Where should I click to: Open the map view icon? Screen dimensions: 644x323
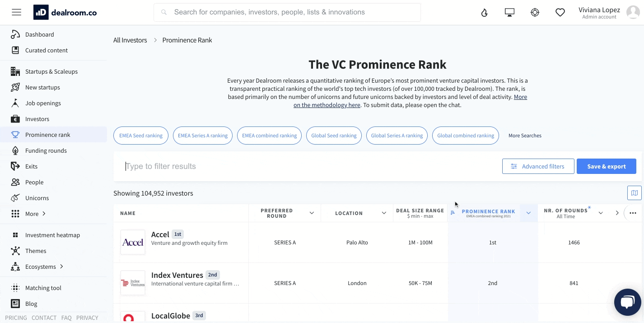click(x=635, y=193)
